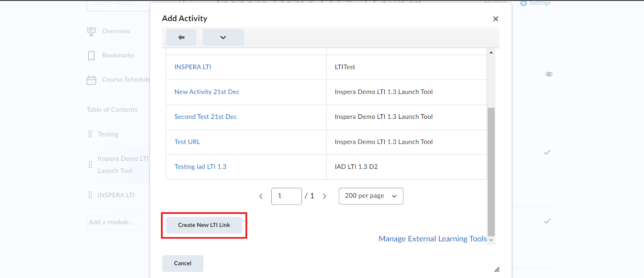
Task: Click the dialog resize handle icon
Action: pyautogui.click(x=497, y=270)
